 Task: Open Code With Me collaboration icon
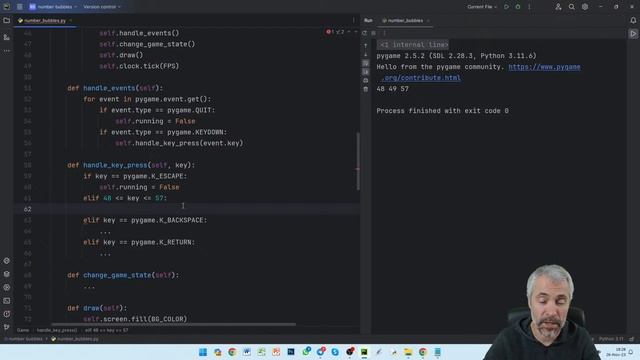(558, 7)
